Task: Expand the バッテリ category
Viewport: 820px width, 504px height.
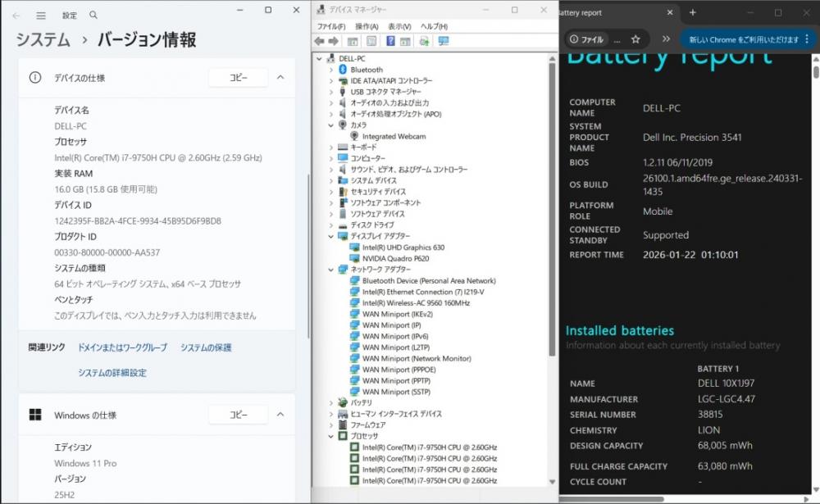Action: click(x=330, y=403)
